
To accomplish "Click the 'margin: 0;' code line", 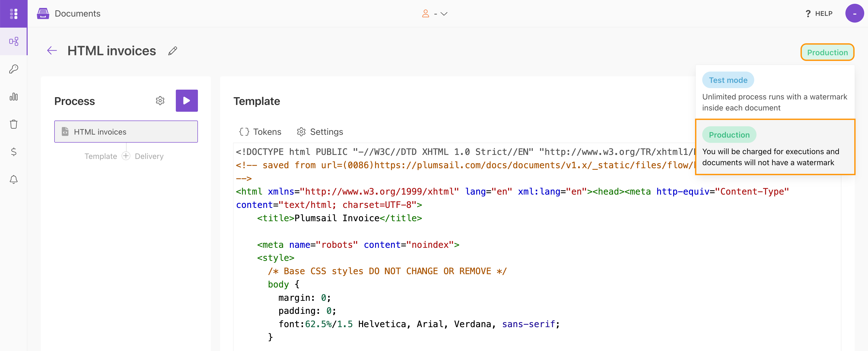I will [x=304, y=298].
